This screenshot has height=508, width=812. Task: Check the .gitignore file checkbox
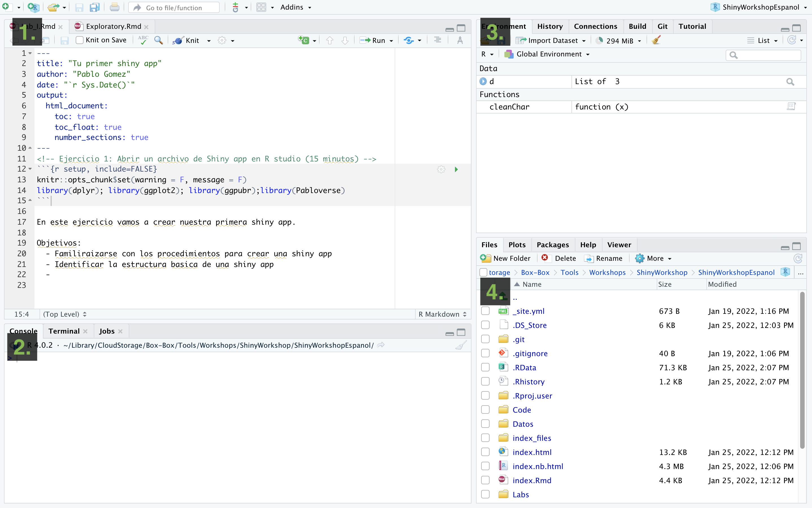point(485,353)
